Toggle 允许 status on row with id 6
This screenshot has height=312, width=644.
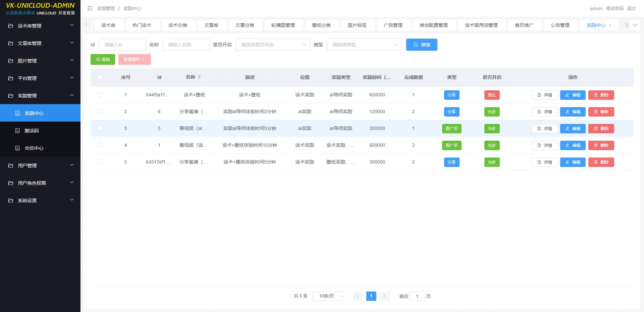(x=492, y=112)
